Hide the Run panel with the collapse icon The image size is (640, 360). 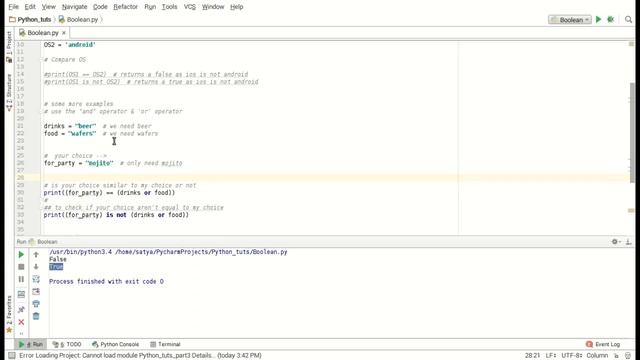pos(629,242)
